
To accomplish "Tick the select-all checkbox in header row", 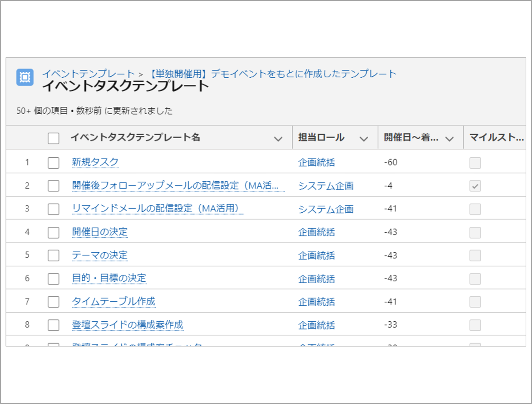I will click(x=54, y=138).
